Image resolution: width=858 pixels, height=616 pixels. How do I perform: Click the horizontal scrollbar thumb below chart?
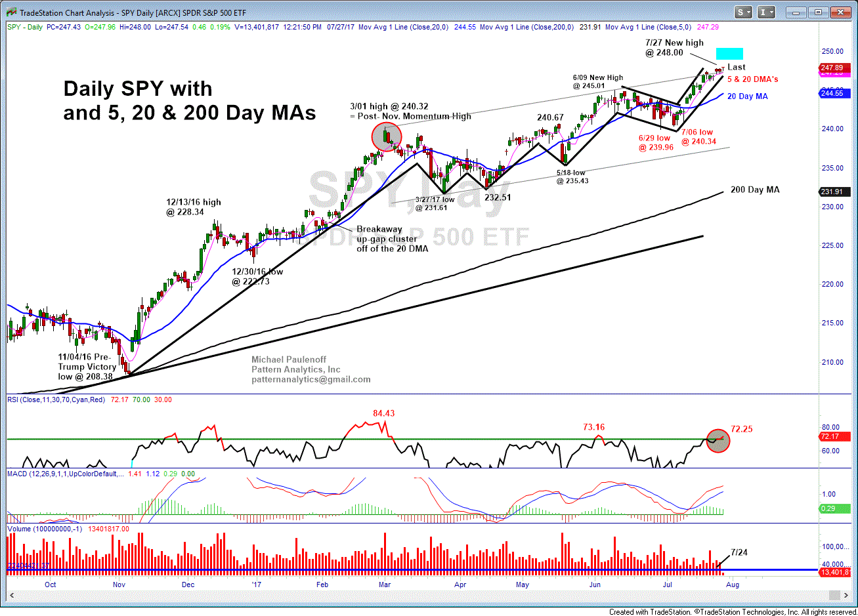point(833,595)
